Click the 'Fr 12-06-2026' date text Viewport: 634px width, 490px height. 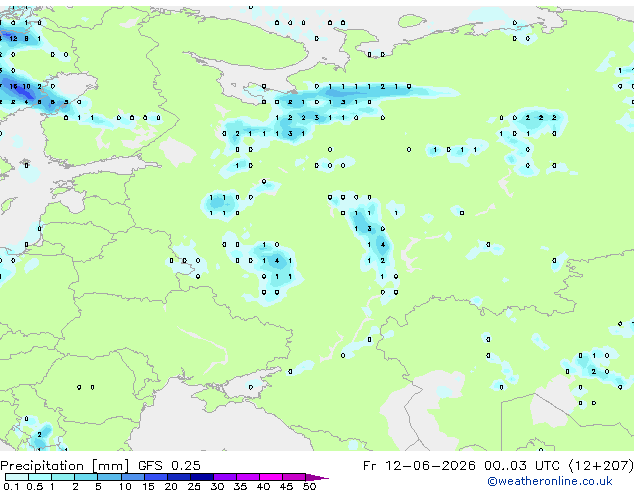tap(419, 466)
